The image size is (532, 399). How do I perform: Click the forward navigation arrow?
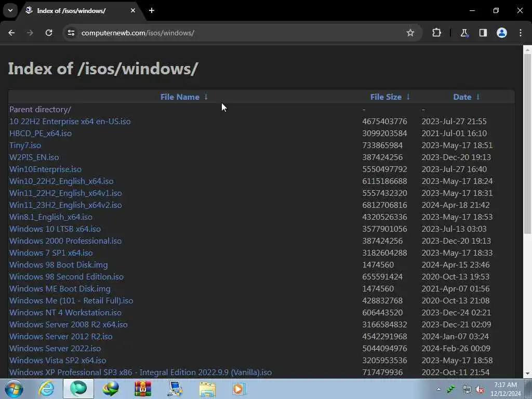pyautogui.click(x=30, y=33)
